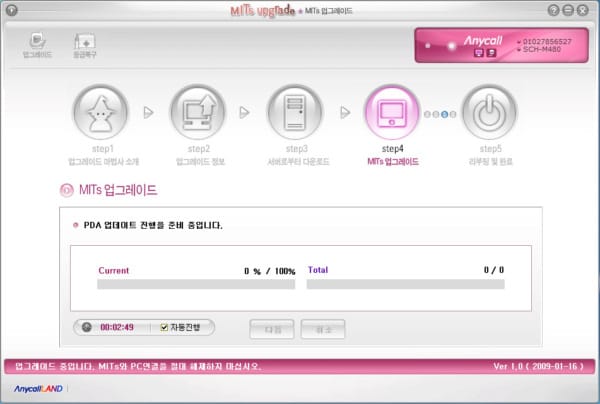
Task: Click the Anycall logo in pink panel
Action: point(483,40)
